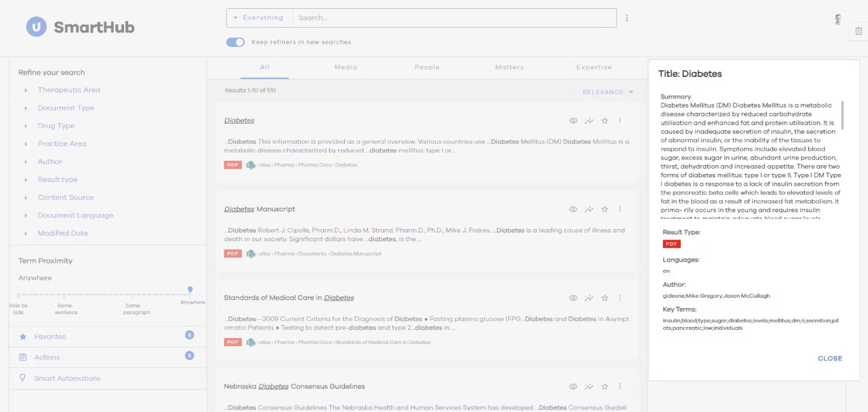Click breadcrumb path under the Diabetes result
868x412 pixels.
(308, 165)
